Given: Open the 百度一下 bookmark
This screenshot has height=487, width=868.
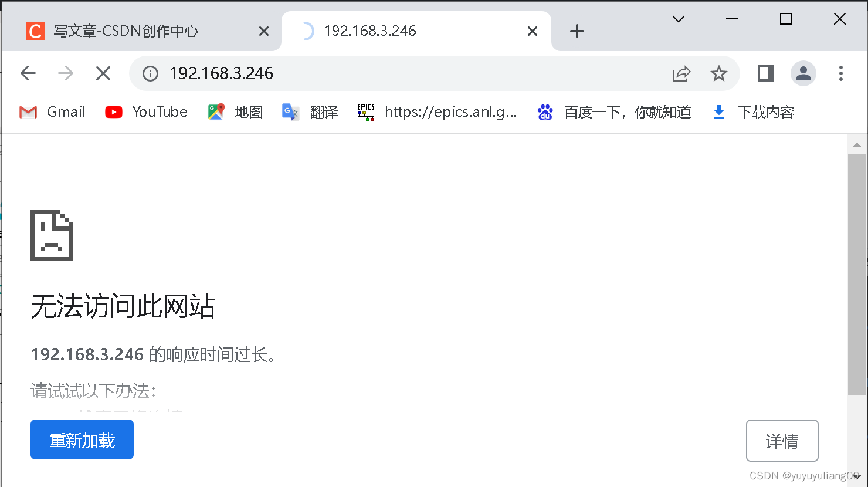Looking at the screenshot, I should pos(614,112).
